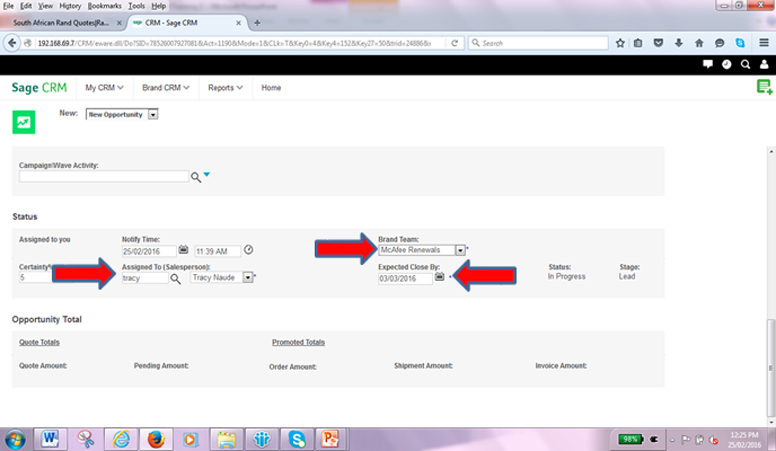776x451 pixels.
Task: Open the user profile icon in black bar
Action: [x=764, y=64]
